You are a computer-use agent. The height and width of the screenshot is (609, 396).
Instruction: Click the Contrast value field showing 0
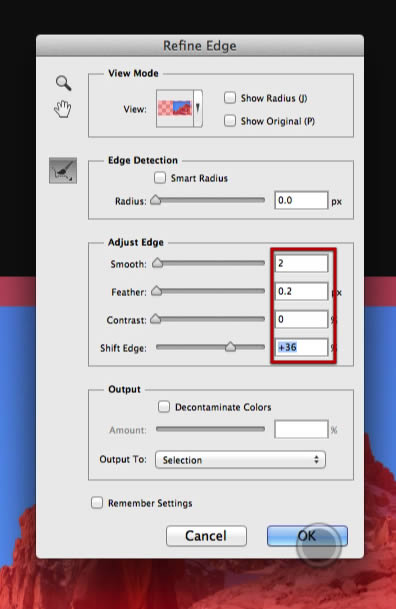pyautogui.click(x=301, y=319)
